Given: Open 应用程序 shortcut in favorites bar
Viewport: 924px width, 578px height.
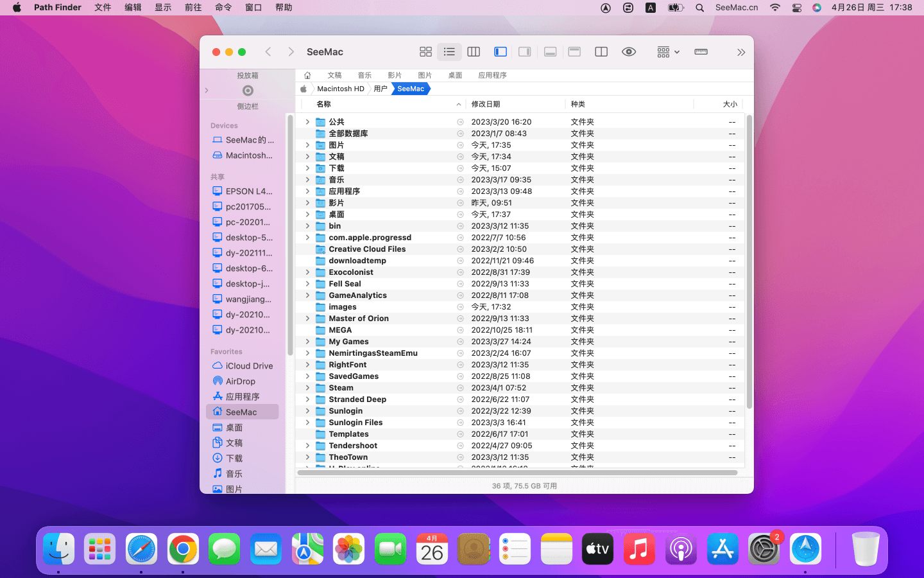Looking at the screenshot, I should [x=492, y=75].
